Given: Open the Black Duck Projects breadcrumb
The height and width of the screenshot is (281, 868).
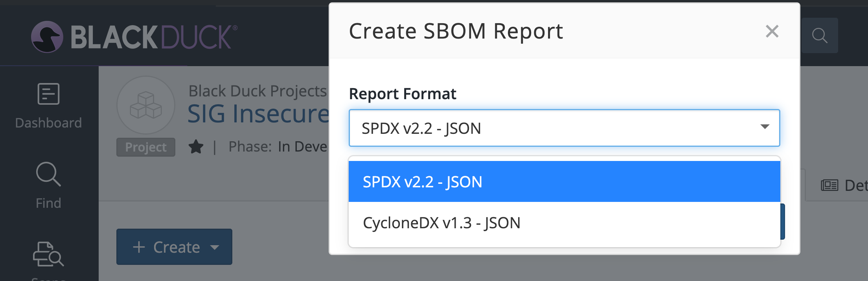Looking at the screenshot, I should point(256,91).
